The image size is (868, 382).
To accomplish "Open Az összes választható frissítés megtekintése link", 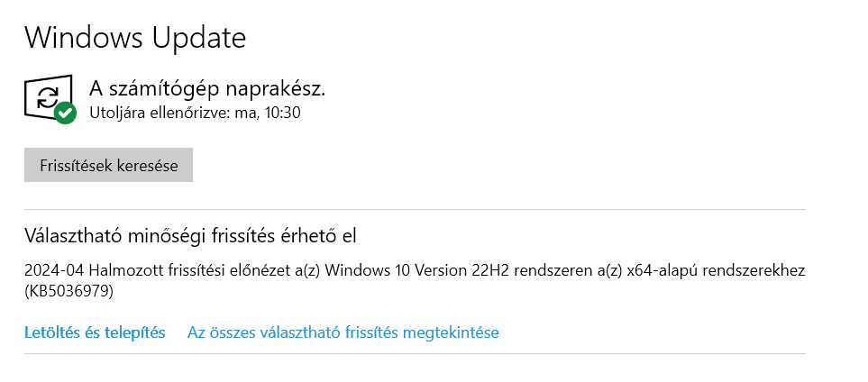I will [343, 332].
